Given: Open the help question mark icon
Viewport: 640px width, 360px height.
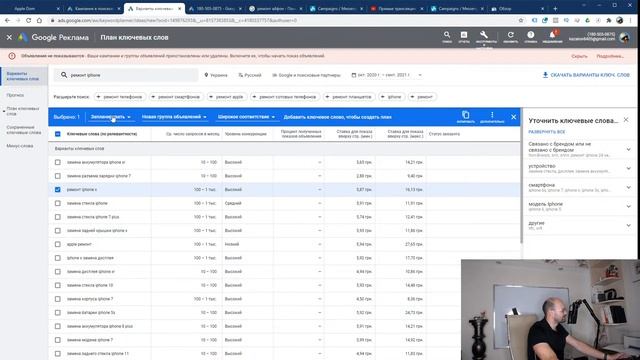Looking at the screenshot, I should pos(531,36).
